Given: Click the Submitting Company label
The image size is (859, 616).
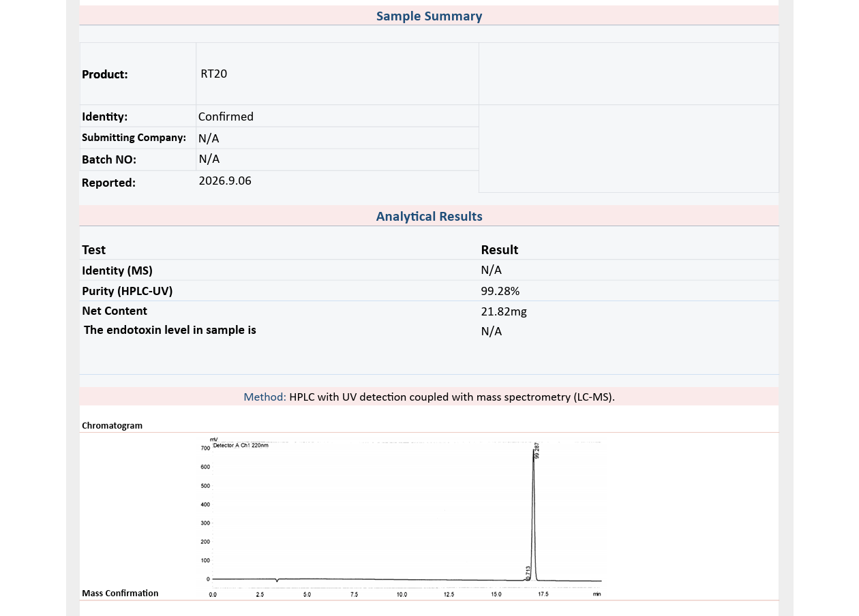Looking at the screenshot, I should pyautogui.click(x=134, y=138).
